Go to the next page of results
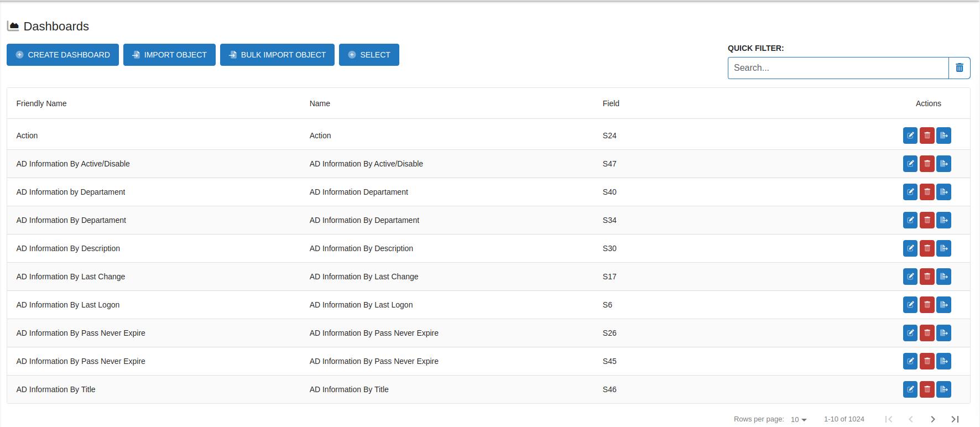This screenshot has width=980, height=427. click(x=933, y=419)
